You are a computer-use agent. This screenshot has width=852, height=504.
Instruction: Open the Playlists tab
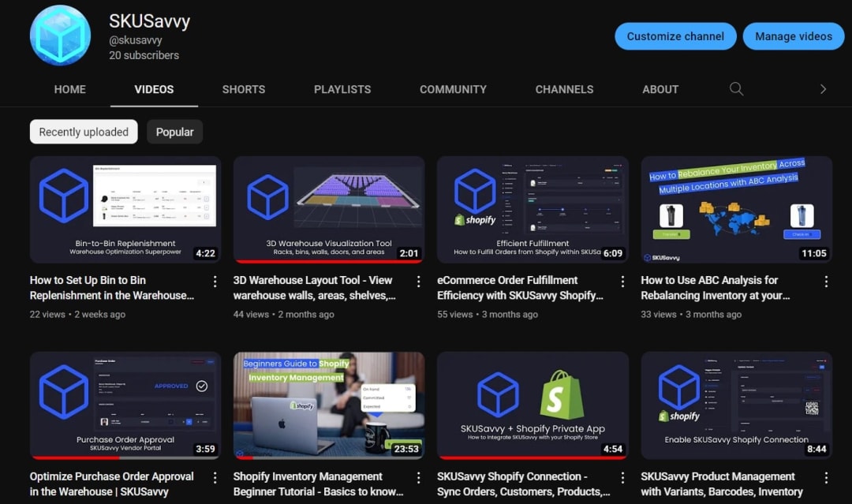(x=342, y=90)
